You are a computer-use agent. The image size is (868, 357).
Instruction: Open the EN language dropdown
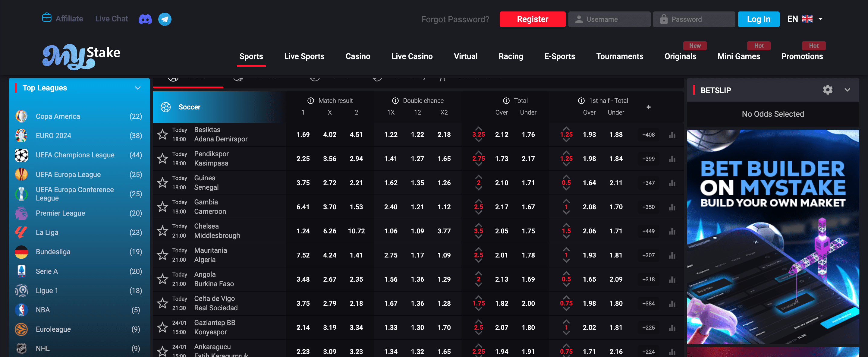805,19
